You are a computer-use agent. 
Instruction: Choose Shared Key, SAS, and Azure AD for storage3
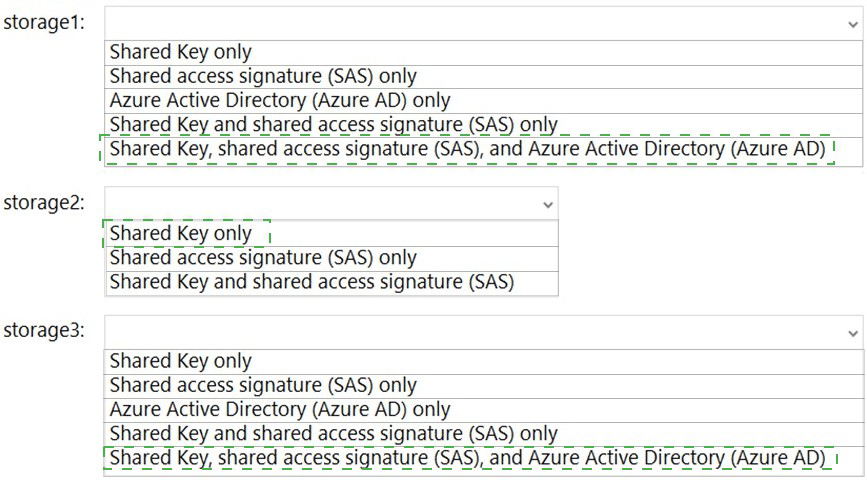click(483, 458)
